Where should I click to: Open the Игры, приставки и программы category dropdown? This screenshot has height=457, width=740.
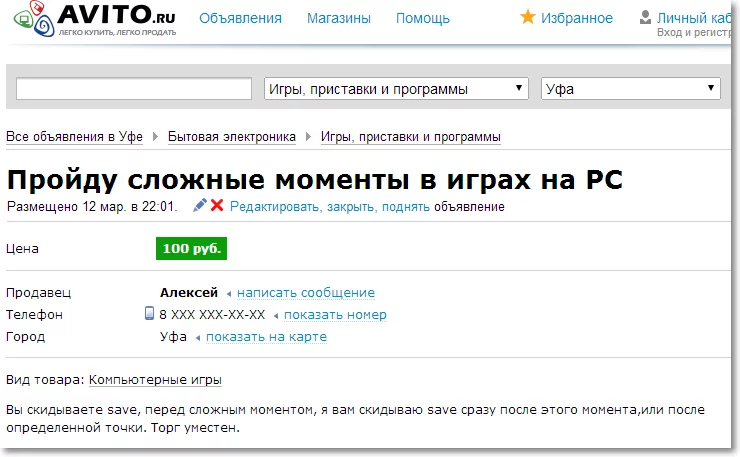[x=396, y=89]
